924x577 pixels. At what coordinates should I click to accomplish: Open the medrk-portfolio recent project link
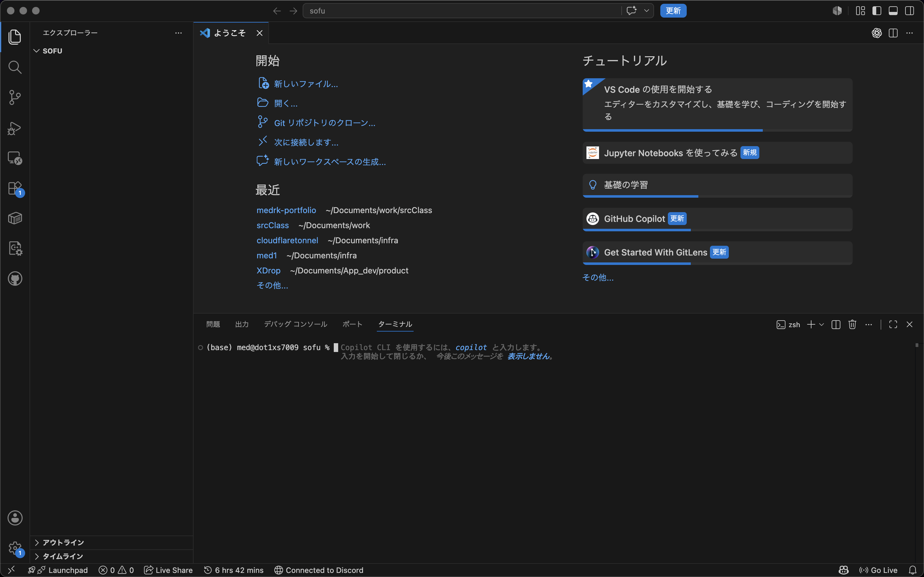coord(286,210)
